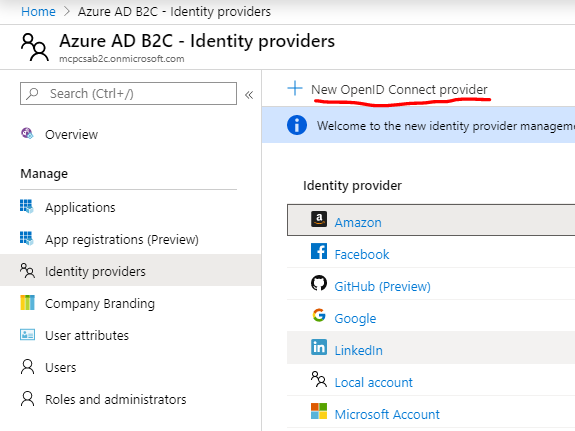Open the Google identity provider
Screen dimensions: 575x431
[x=355, y=318]
